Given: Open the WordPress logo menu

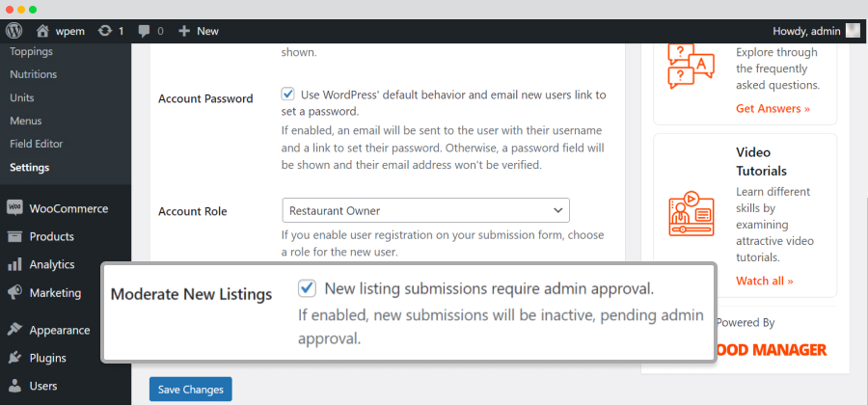Looking at the screenshot, I should click(x=14, y=31).
